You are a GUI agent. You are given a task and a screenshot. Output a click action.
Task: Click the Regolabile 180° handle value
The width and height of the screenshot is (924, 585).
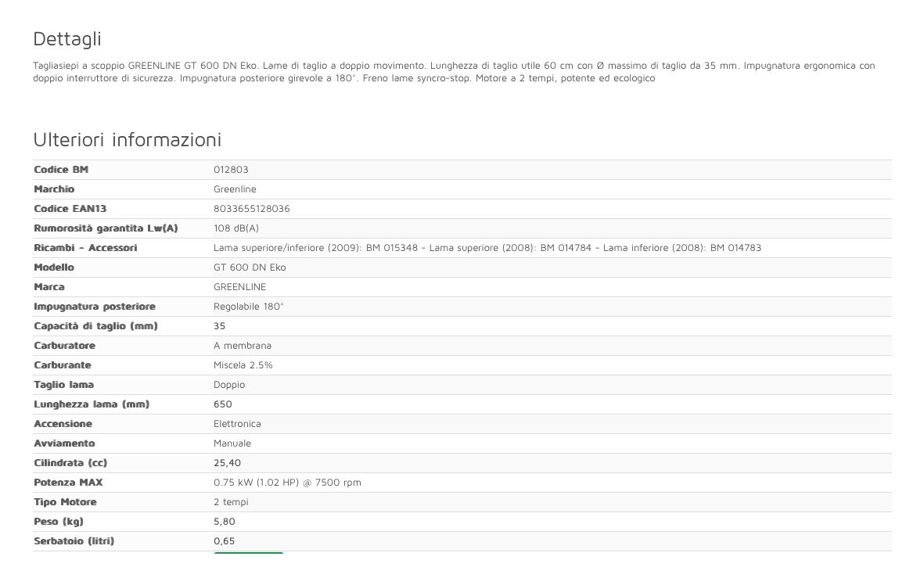[x=249, y=307]
